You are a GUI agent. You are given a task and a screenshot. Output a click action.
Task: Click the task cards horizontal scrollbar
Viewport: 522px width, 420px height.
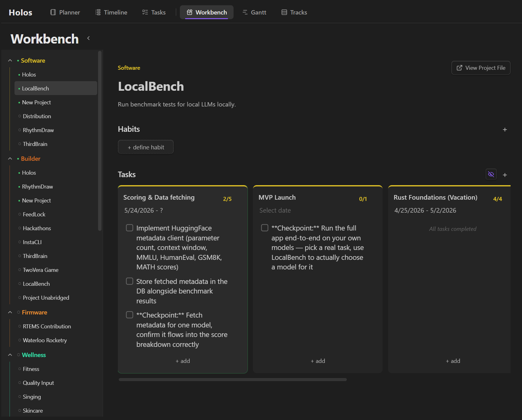click(x=233, y=380)
